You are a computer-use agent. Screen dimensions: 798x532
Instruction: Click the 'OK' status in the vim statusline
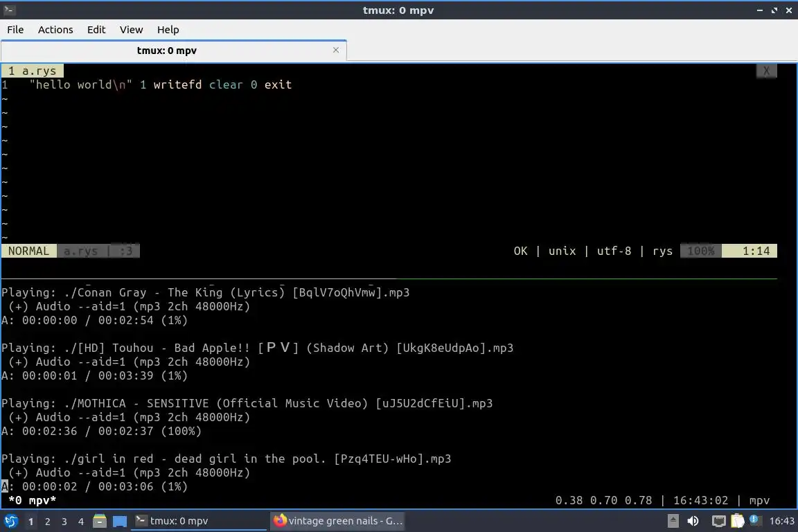[520, 251]
